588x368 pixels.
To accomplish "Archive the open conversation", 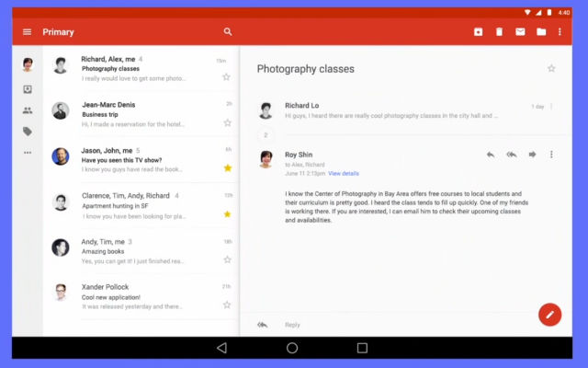I will pos(478,32).
